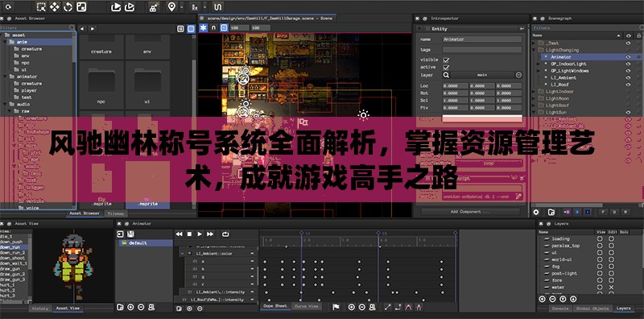Click the new-folder icon beside the Scenegraph gear
This screenshot has width=644, height=319.
551,212
